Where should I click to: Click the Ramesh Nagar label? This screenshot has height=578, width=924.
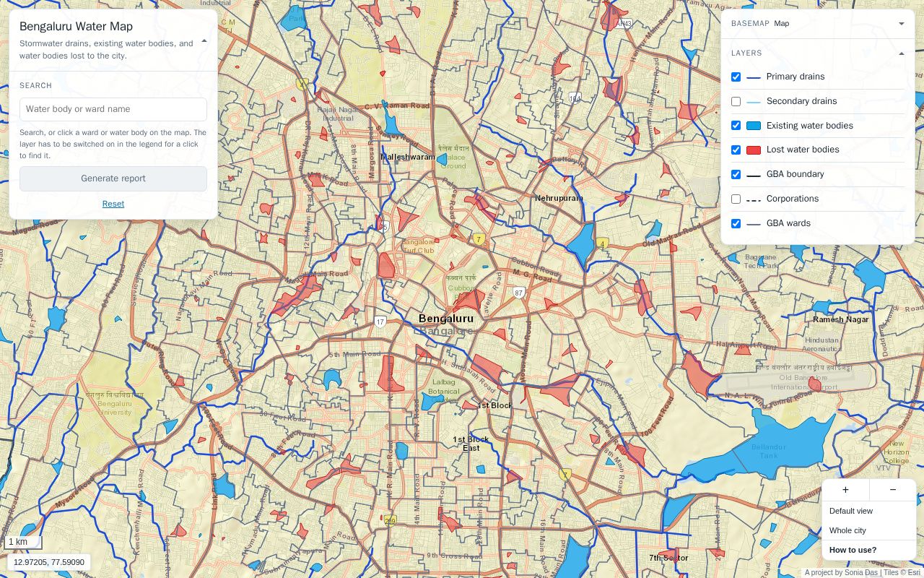pos(841,319)
